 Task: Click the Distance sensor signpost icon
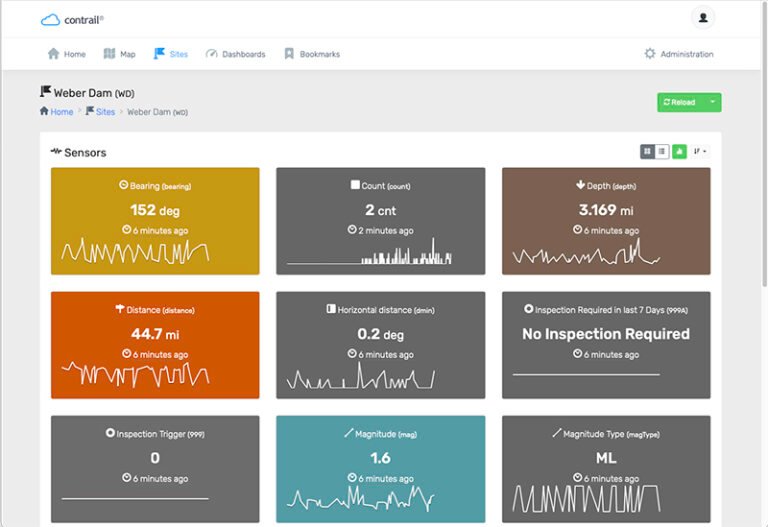click(119, 309)
